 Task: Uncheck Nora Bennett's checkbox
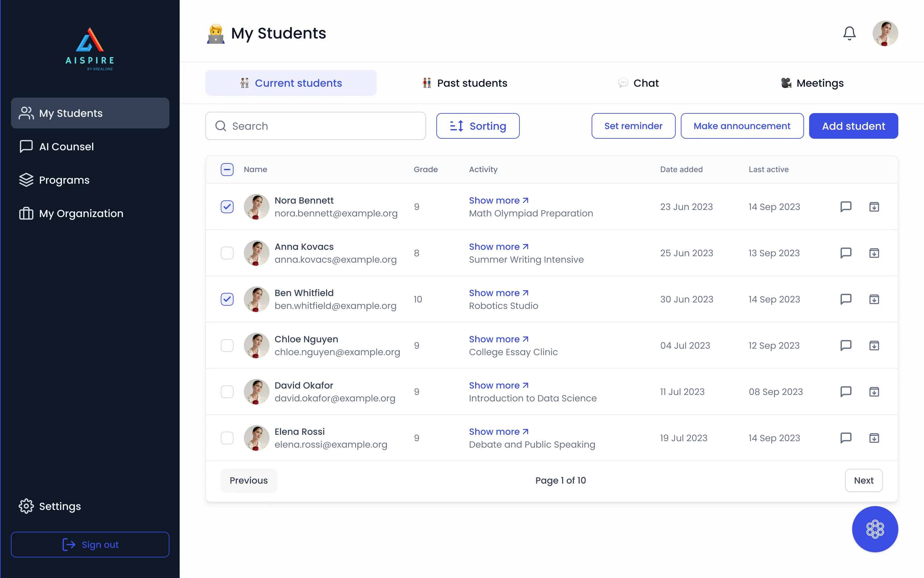(x=227, y=207)
